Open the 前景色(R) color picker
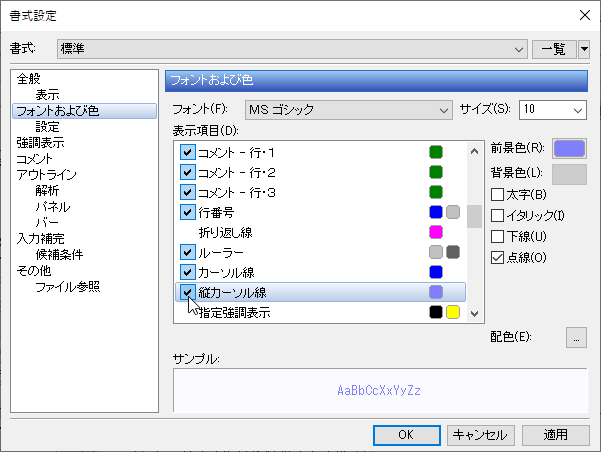Screen dimensions: 601x452 pos(569,148)
